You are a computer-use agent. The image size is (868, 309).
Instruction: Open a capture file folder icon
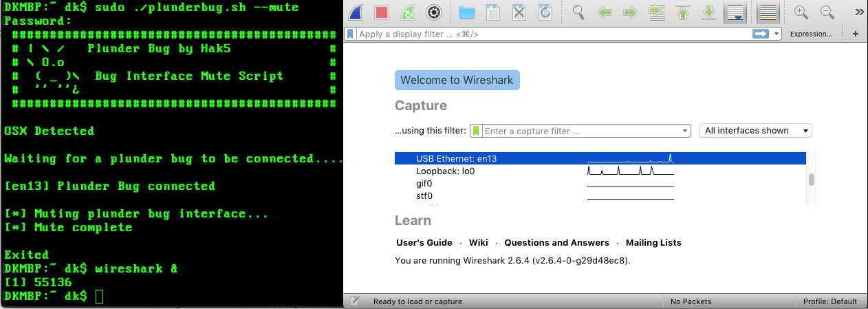point(467,12)
